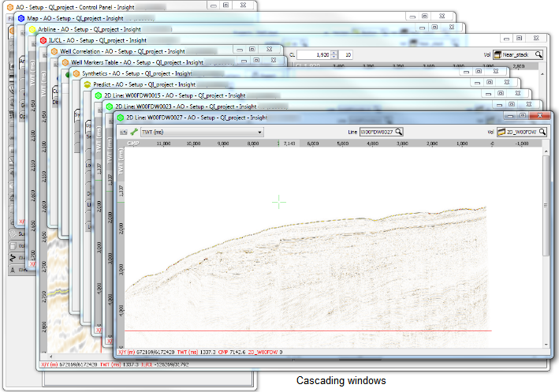The image size is (559, 392).
Task: Click the blue Map window icon
Action: point(21,18)
